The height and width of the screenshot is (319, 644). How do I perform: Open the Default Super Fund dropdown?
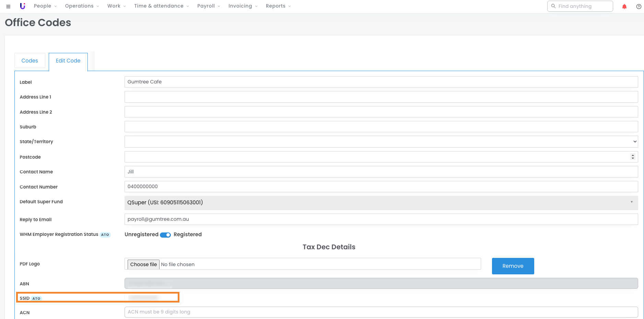[x=381, y=203]
